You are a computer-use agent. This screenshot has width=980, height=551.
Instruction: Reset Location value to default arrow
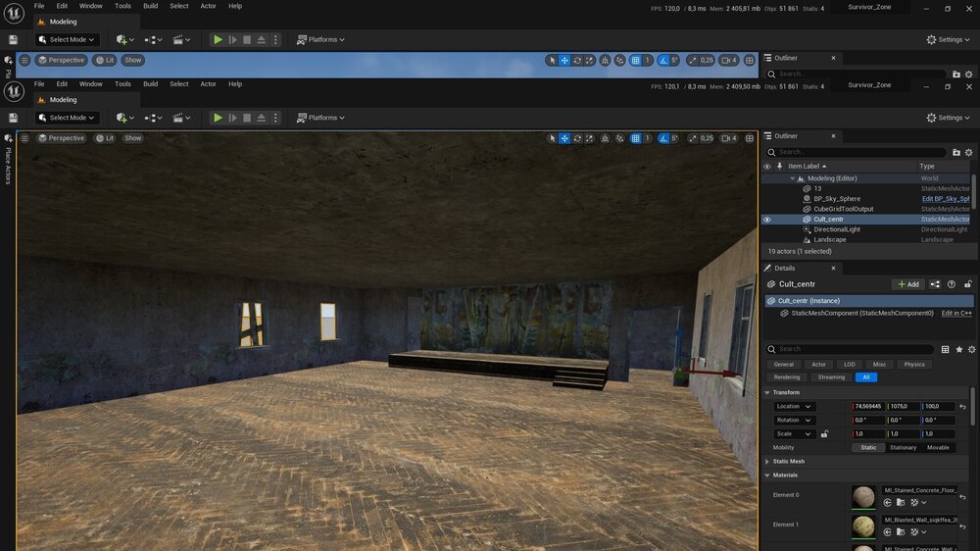tap(962, 406)
